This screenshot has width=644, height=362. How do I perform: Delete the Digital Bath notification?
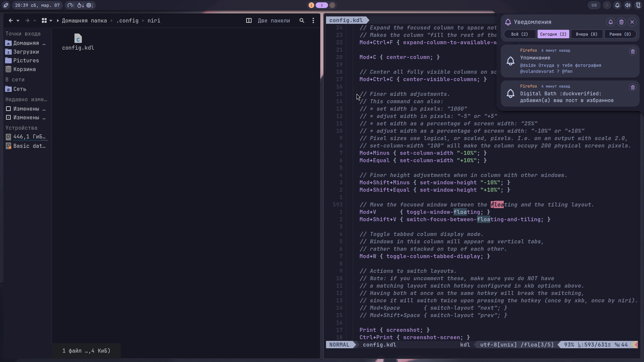click(x=633, y=87)
